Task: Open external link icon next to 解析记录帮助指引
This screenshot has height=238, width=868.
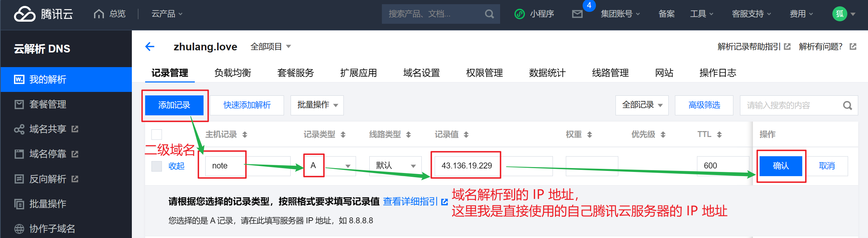Action: pyautogui.click(x=787, y=46)
